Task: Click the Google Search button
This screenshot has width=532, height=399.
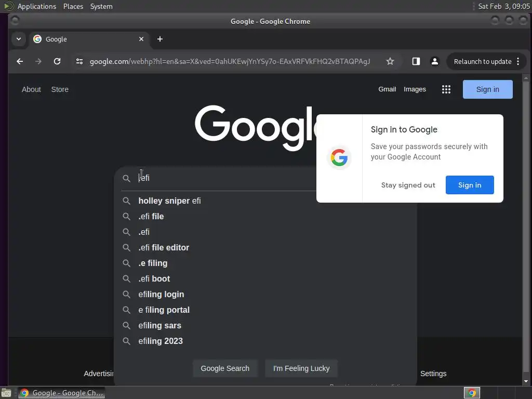Action: pyautogui.click(x=225, y=368)
